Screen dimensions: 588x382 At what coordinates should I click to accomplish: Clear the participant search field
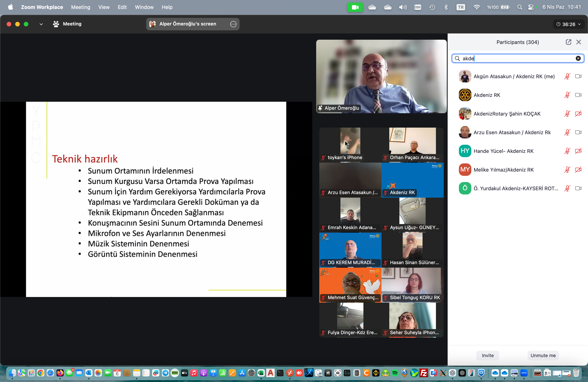pos(578,58)
